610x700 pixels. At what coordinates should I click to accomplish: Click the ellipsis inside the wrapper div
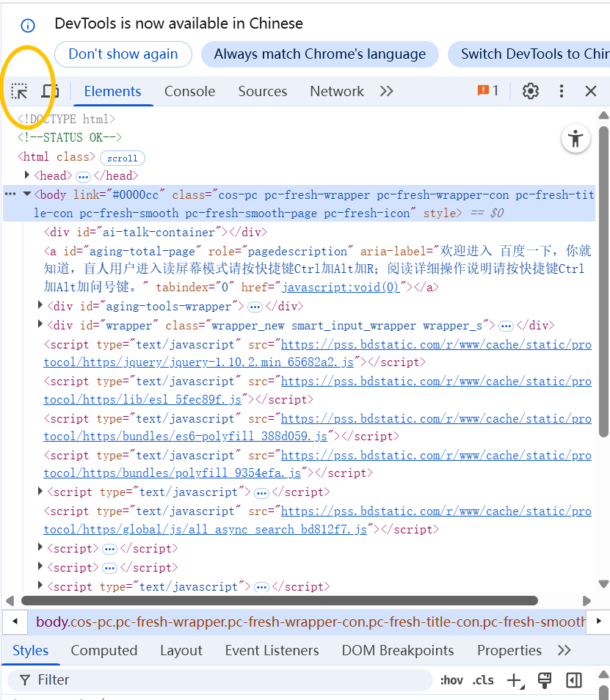[x=506, y=327]
